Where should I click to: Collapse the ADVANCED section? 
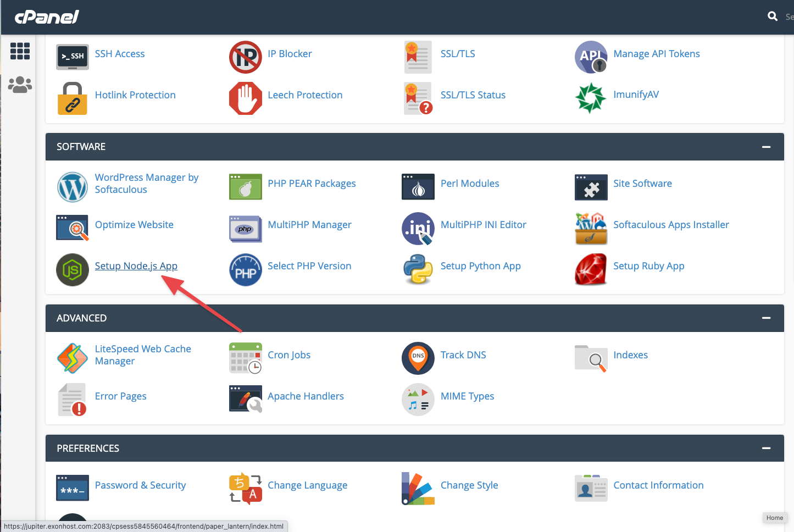coord(767,318)
